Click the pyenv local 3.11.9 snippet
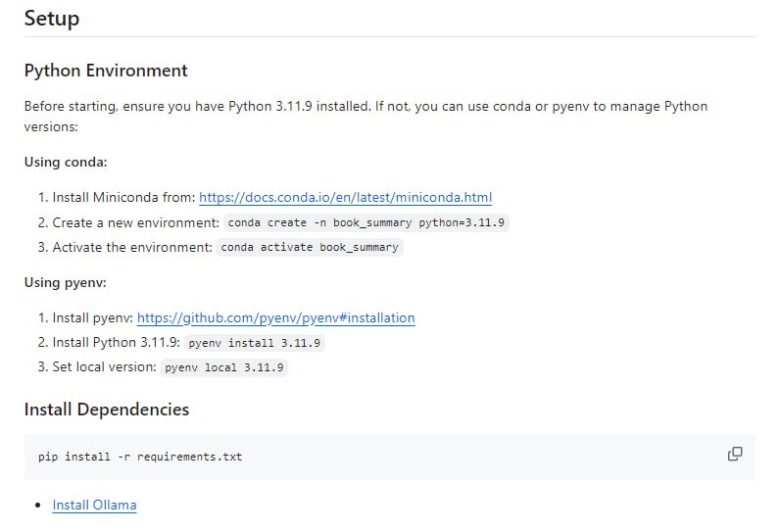780x532 pixels. click(223, 367)
